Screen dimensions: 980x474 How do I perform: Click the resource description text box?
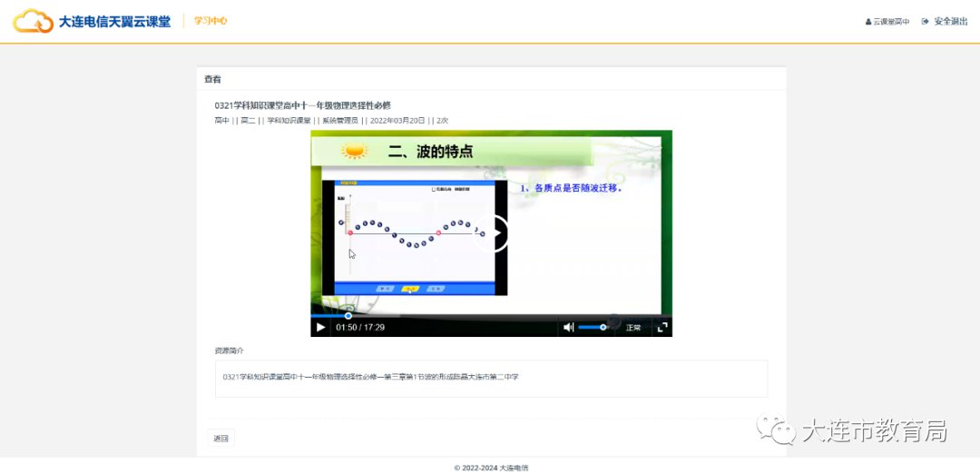point(491,379)
